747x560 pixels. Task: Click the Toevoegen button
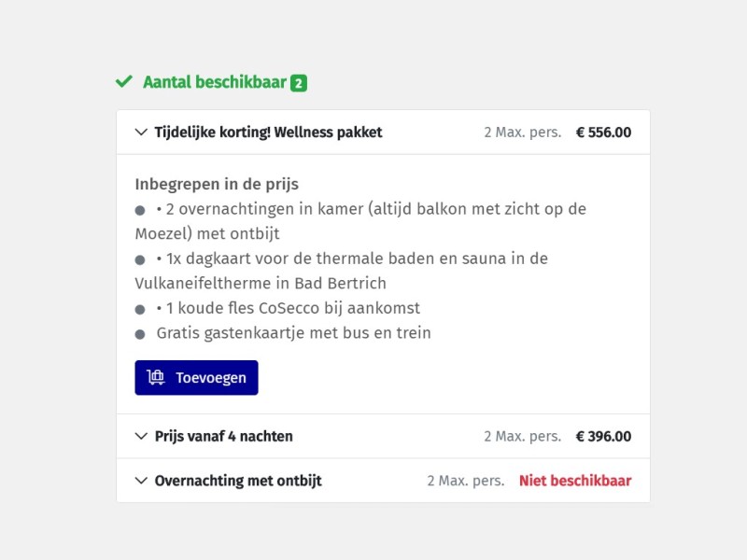point(196,377)
